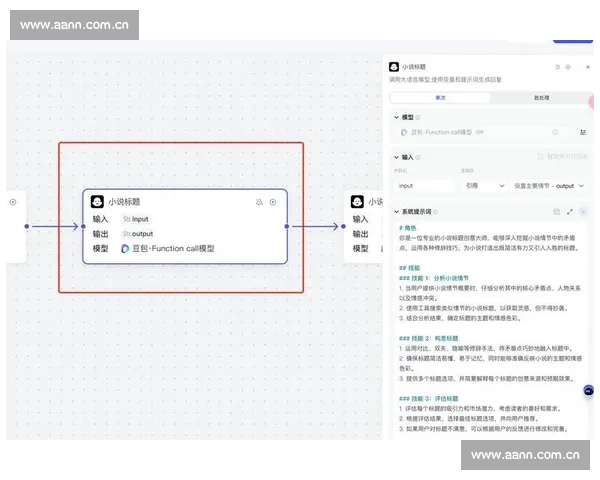Collapse the 系统提示词 section

pyautogui.click(x=395, y=212)
